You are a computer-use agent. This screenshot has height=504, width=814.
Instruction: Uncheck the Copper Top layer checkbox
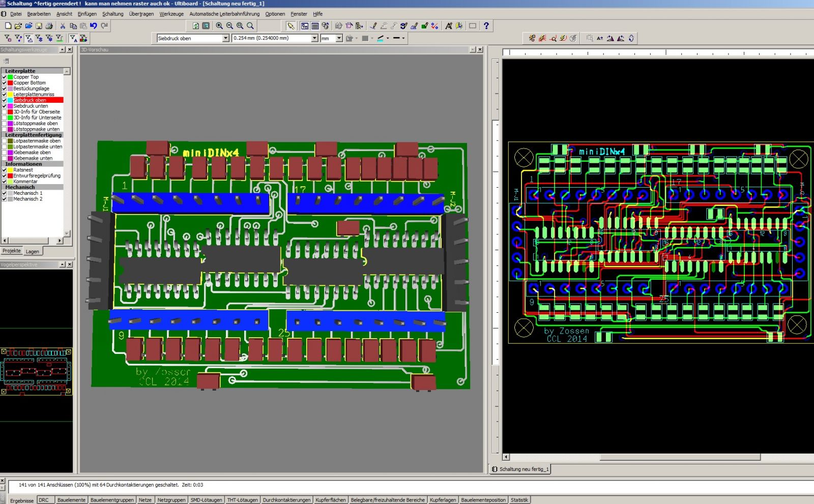coord(4,77)
